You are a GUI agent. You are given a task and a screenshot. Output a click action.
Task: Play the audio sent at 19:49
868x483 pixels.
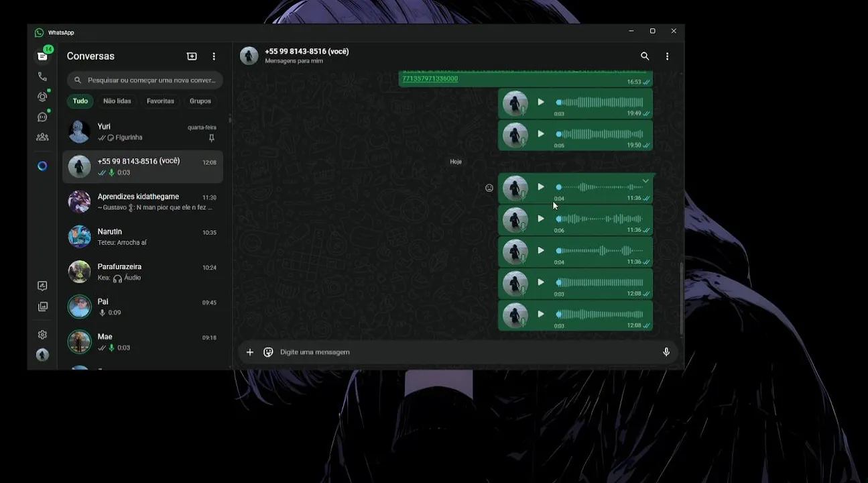[541, 102]
